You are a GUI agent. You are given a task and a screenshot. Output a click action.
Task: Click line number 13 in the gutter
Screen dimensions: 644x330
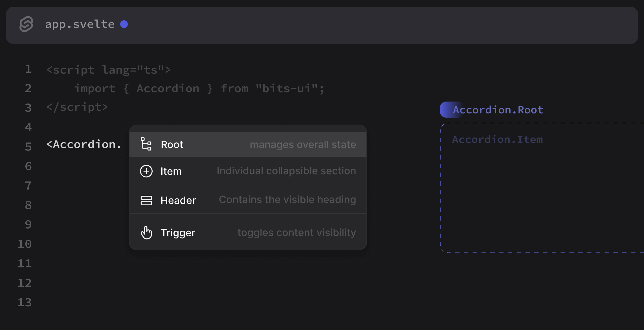tap(25, 302)
